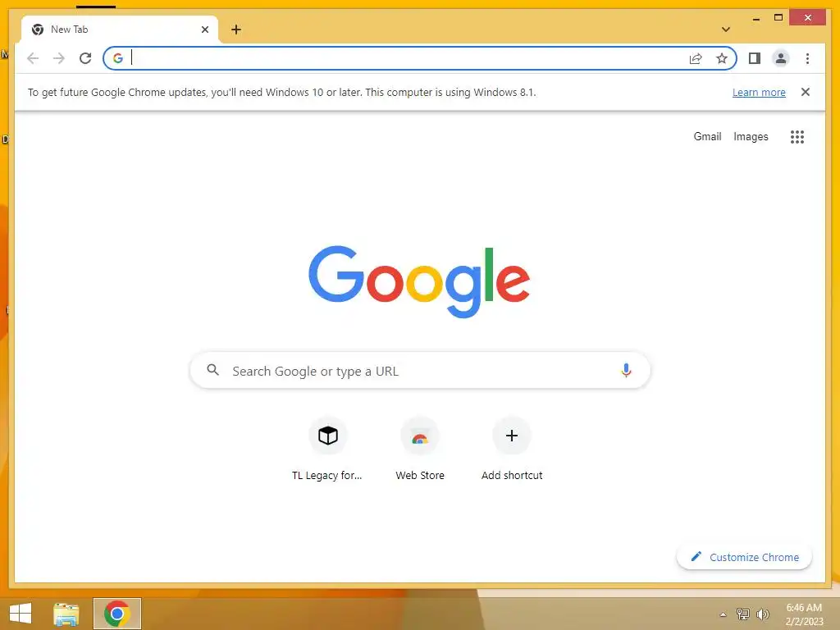Open the Chrome three-dot menu
Image resolution: width=840 pixels, height=630 pixels.
807,58
